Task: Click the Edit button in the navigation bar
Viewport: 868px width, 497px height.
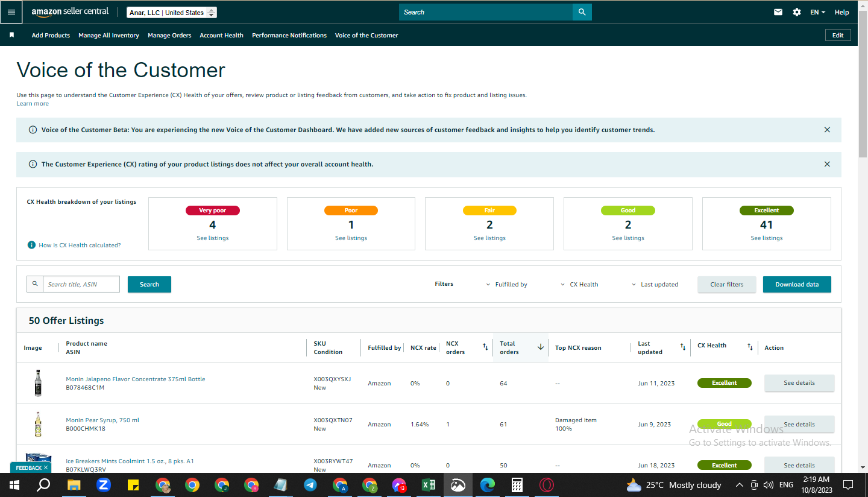Action: [838, 35]
